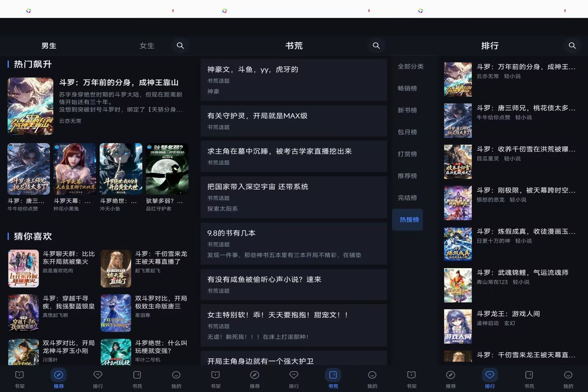588x392 pixels.
Task: Open topic 有关守护灵，开局就是MAX级
Action: tap(294, 121)
